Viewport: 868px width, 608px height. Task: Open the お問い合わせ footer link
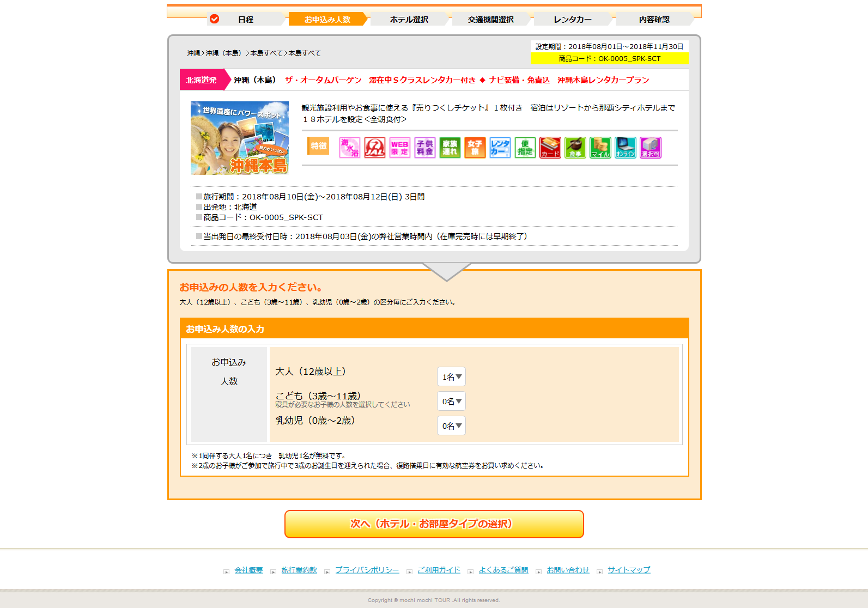point(568,570)
